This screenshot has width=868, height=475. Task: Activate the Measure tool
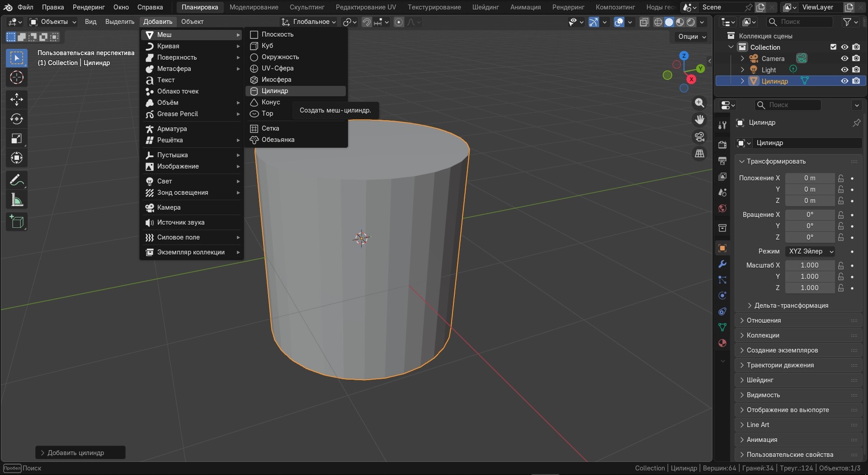click(17, 200)
